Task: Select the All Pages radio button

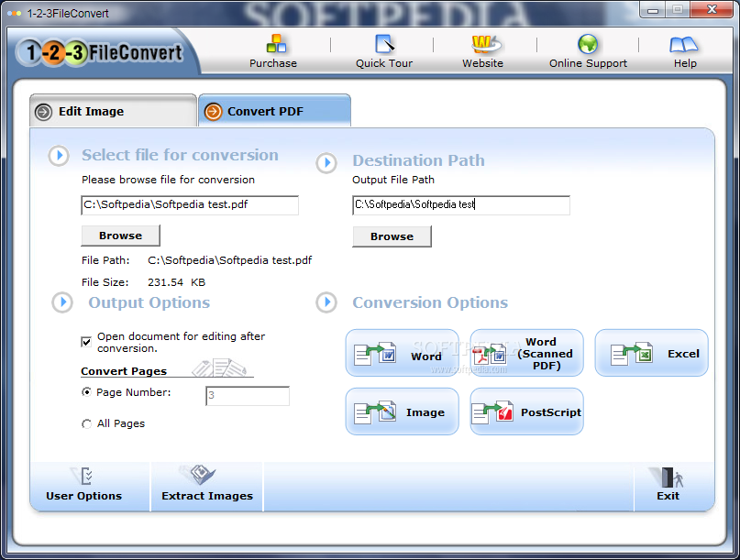Action: click(86, 423)
